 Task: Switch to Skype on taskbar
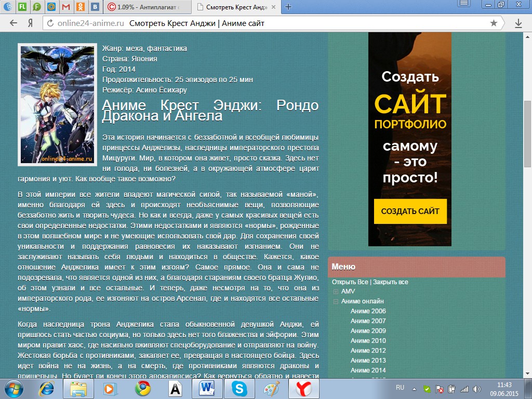pyautogui.click(x=239, y=389)
